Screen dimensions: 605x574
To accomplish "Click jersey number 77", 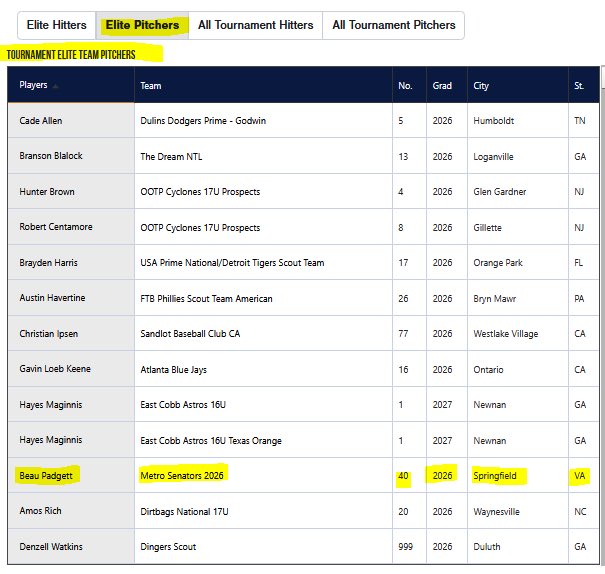I will 403,334.
